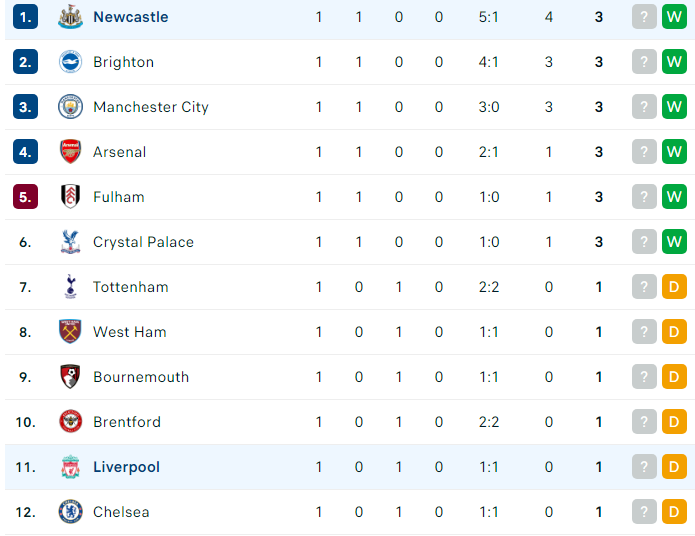The width and height of the screenshot is (695, 536).
Task: Click the Fulham club crest
Action: 70,196
